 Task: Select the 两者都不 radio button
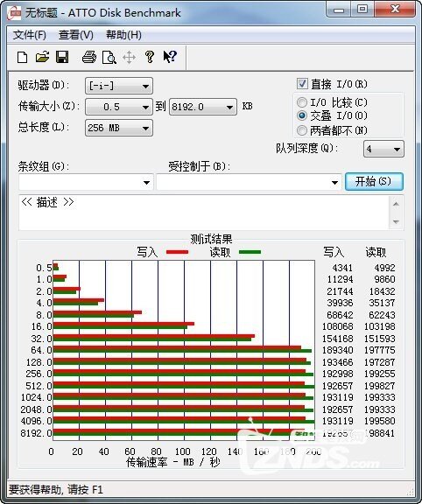302,130
